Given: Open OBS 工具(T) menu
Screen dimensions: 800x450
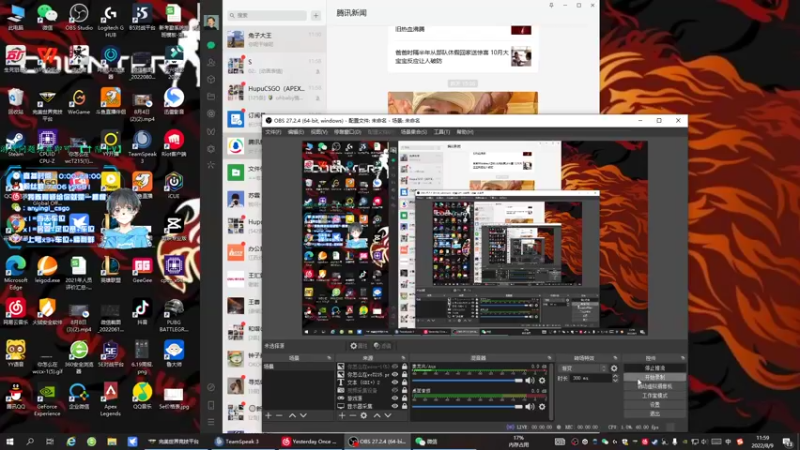Looking at the screenshot, I should pyautogui.click(x=442, y=132).
